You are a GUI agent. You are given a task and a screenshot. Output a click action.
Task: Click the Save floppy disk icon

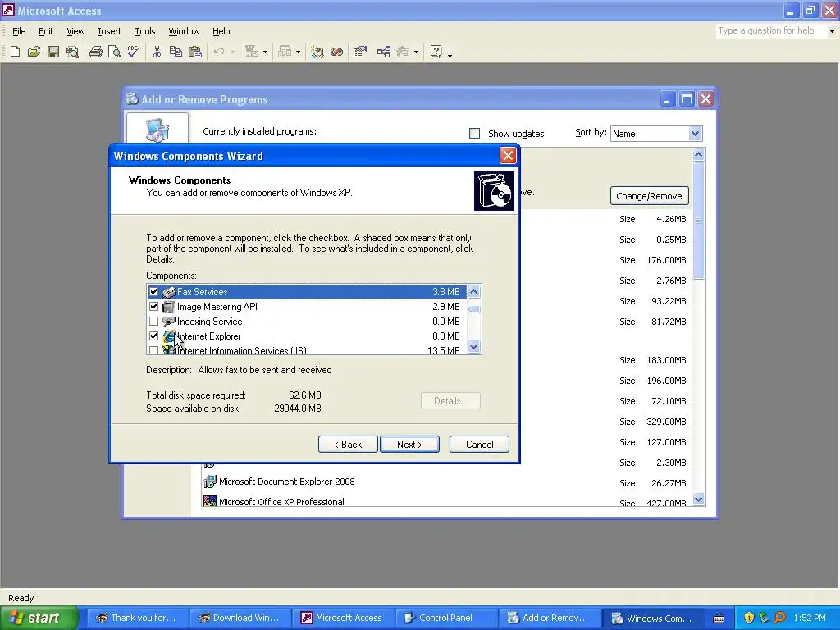[x=53, y=52]
